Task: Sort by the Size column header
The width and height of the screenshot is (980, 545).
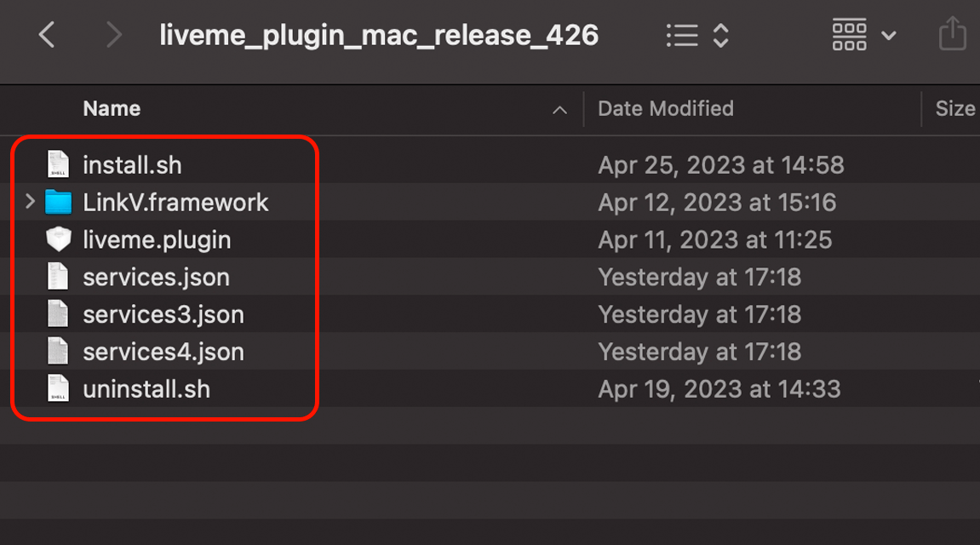Action: click(x=955, y=109)
